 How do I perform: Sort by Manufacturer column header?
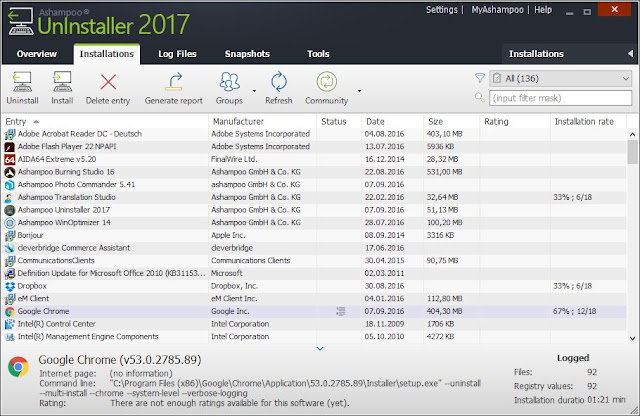238,121
